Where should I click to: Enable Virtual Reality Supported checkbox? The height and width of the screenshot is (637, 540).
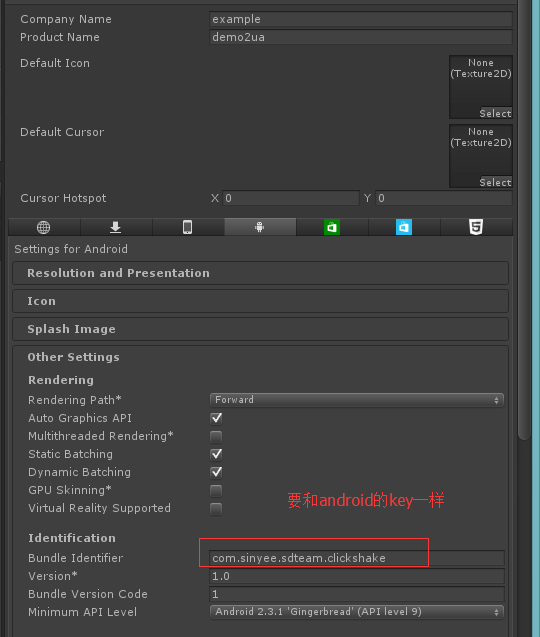(x=216, y=508)
